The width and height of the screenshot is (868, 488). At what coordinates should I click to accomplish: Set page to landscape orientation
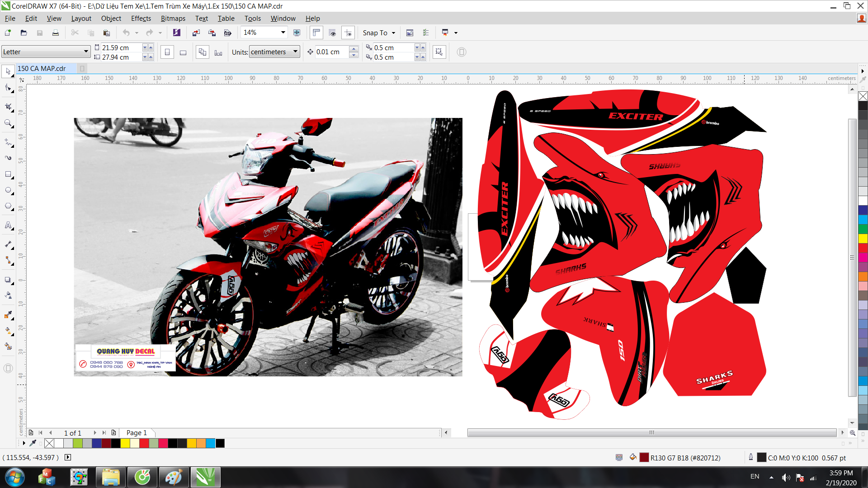183,52
